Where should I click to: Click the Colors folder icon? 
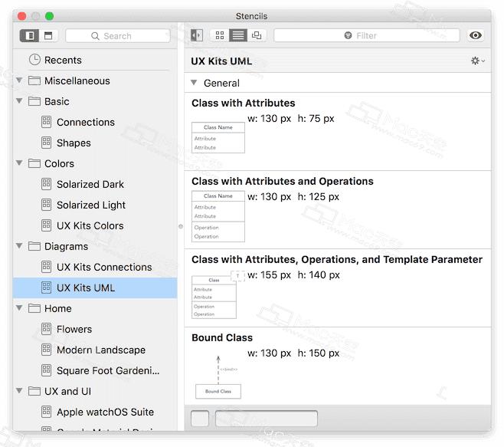tap(34, 163)
